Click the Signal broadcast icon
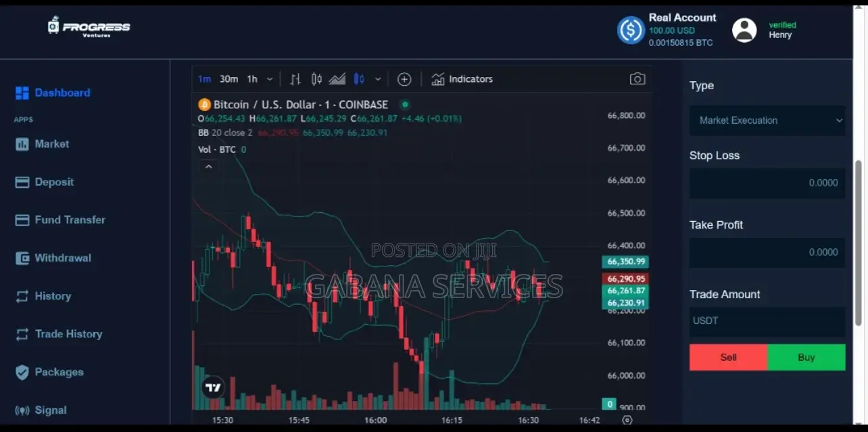 [22, 410]
